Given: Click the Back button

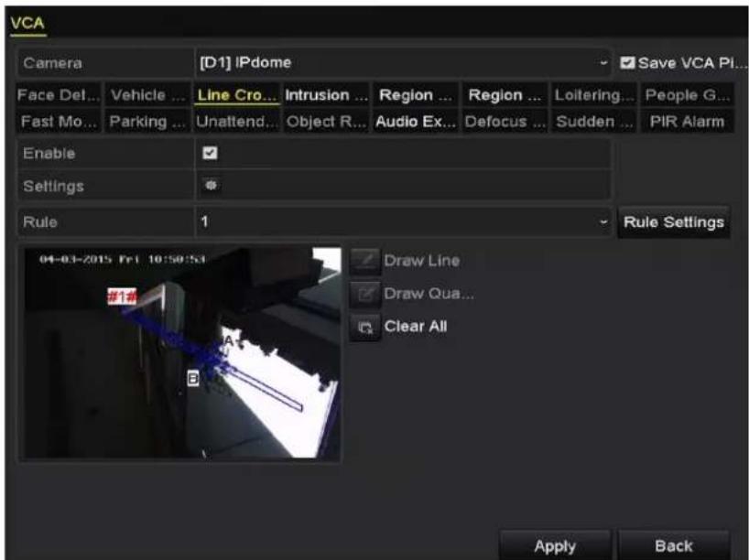Looking at the screenshot, I should point(674,545).
